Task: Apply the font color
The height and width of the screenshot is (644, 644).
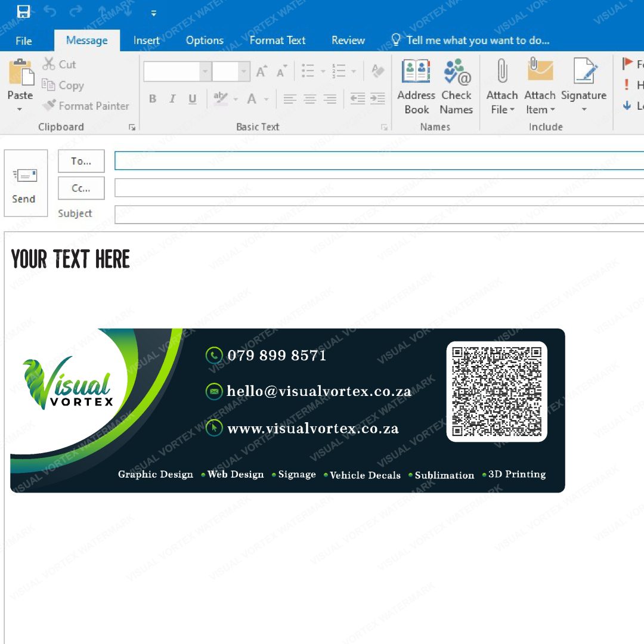Action: [x=252, y=98]
